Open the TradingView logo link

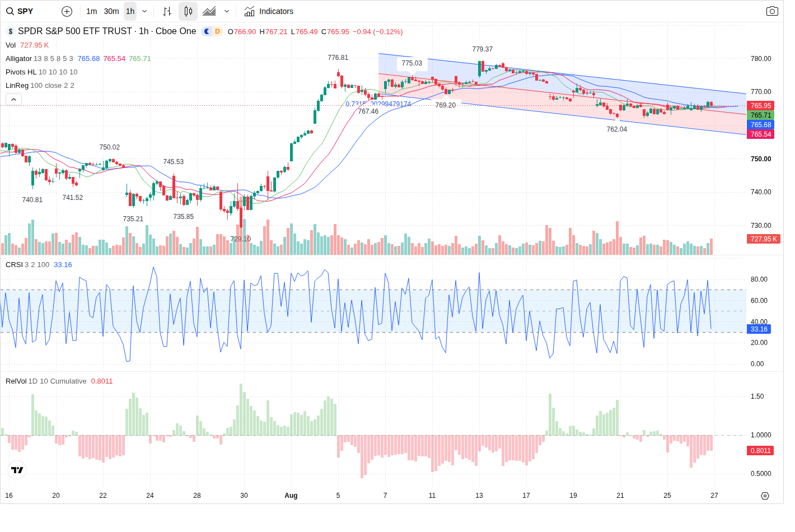coord(17,470)
